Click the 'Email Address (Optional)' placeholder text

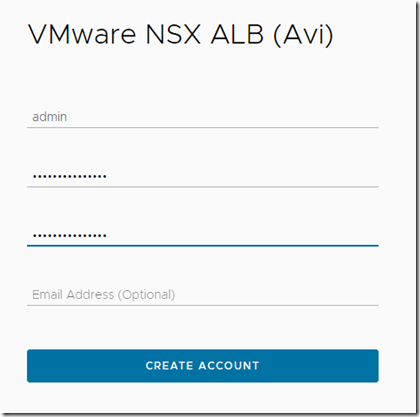pyautogui.click(x=104, y=295)
